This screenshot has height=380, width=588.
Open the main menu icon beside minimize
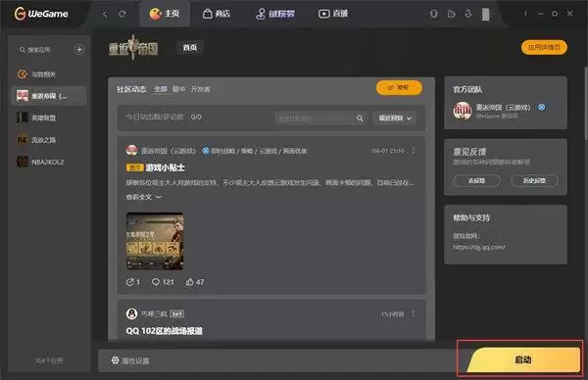pos(525,14)
